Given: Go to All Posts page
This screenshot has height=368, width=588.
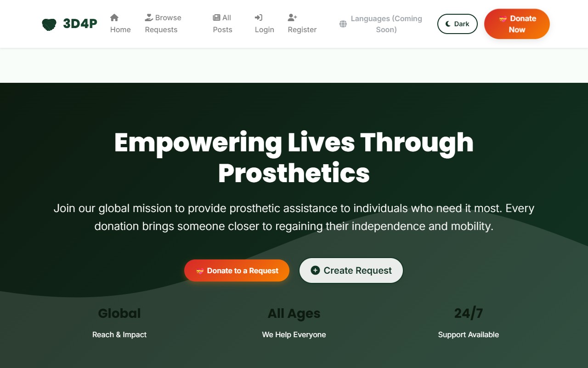Looking at the screenshot, I should [x=222, y=24].
